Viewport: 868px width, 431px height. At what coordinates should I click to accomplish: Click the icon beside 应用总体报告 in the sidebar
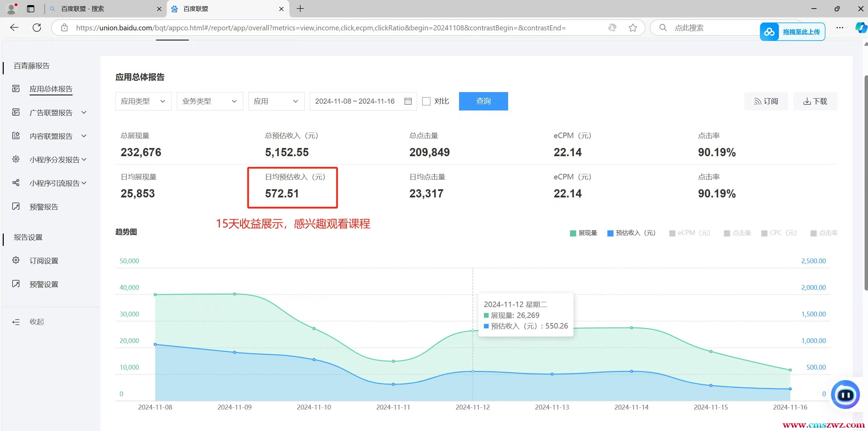pos(16,89)
